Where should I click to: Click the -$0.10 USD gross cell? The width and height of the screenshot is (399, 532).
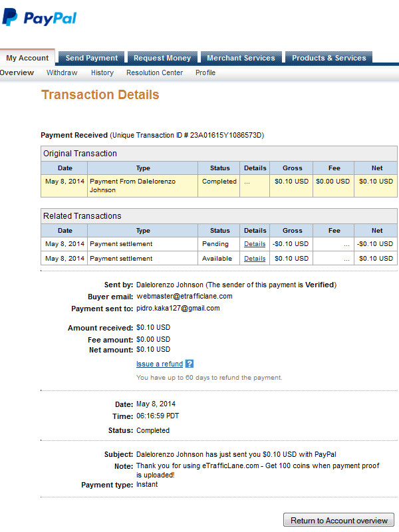[291, 244]
